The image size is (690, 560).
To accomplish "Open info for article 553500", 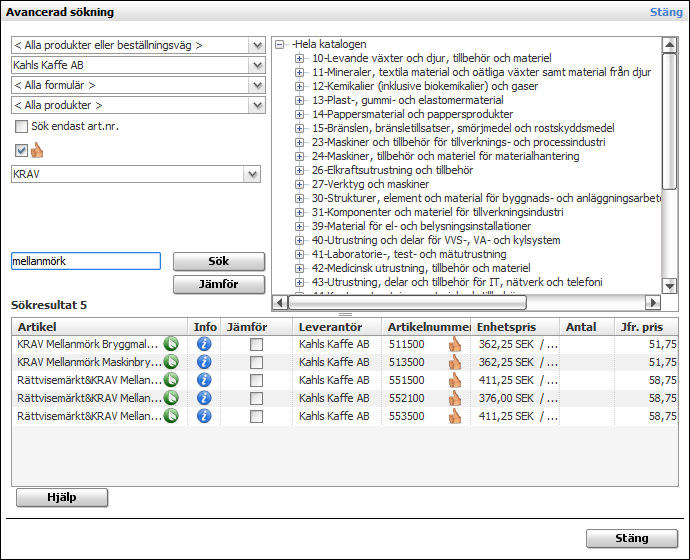I will pos(204,416).
